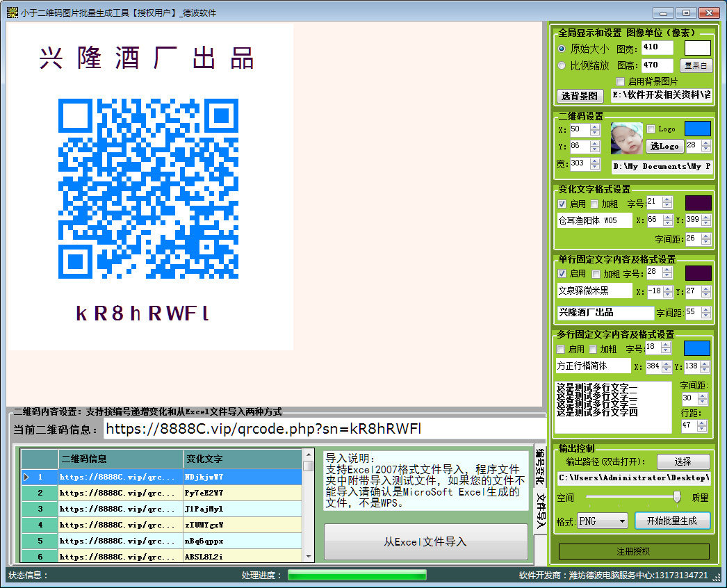The width and height of the screenshot is (727, 588).
Task: Click the output path C:\Users field
Action: (x=634, y=478)
